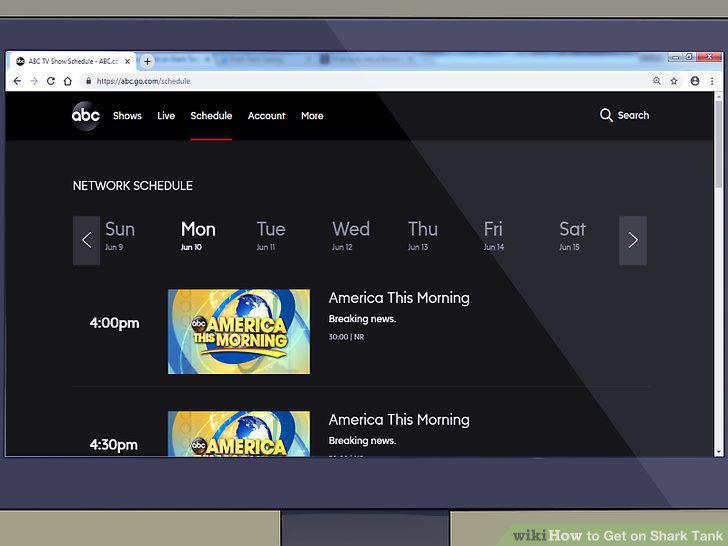Click the ABC logo in the site header
Viewport: 728px width, 546px height.
point(86,115)
